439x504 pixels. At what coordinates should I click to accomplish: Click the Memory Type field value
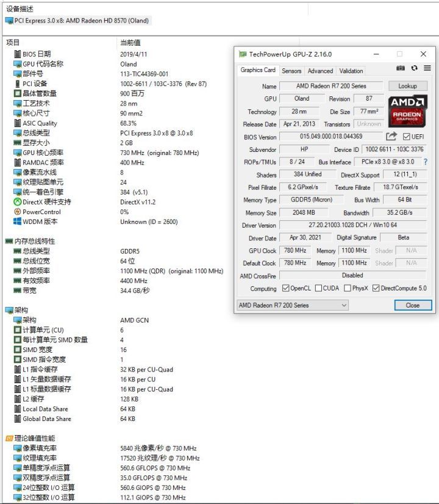312,200
